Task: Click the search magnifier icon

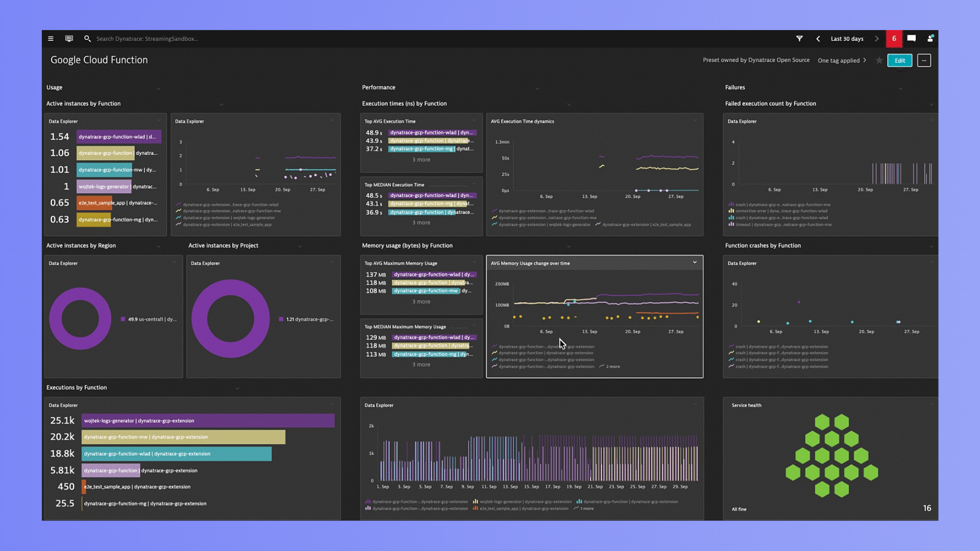Action: pos(87,39)
